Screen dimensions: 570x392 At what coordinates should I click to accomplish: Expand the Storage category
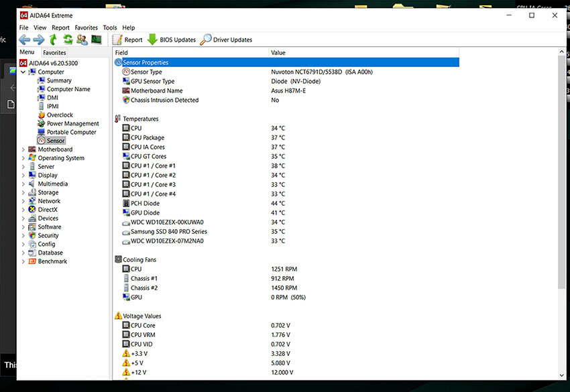point(24,193)
